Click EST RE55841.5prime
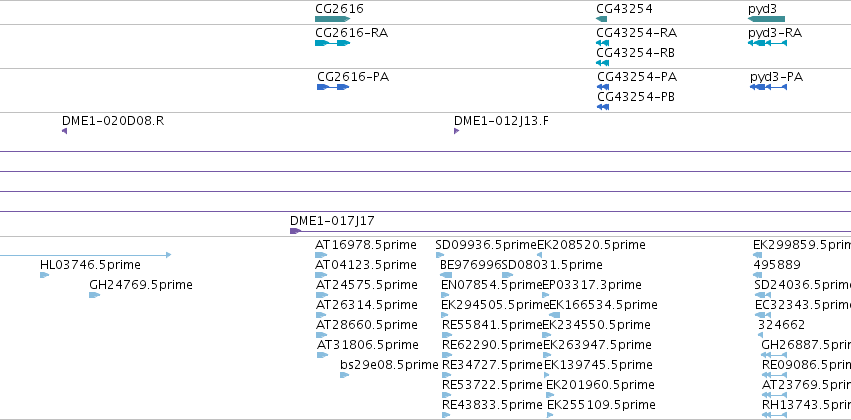Image resolution: width=851 pixels, height=420 pixels. point(492,325)
